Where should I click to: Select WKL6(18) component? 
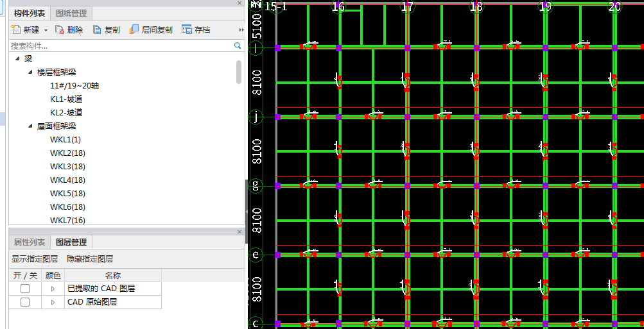click(68, 207)
